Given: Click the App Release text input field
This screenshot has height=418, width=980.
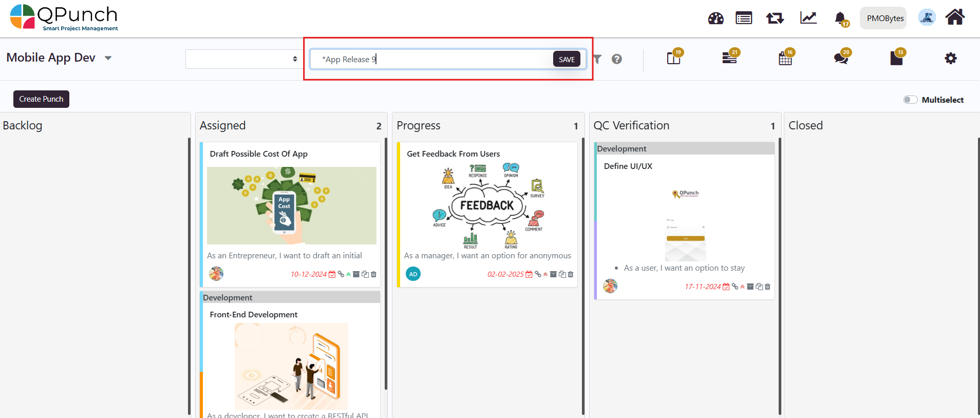Looking at the screenshot, I should coord(431,59).
